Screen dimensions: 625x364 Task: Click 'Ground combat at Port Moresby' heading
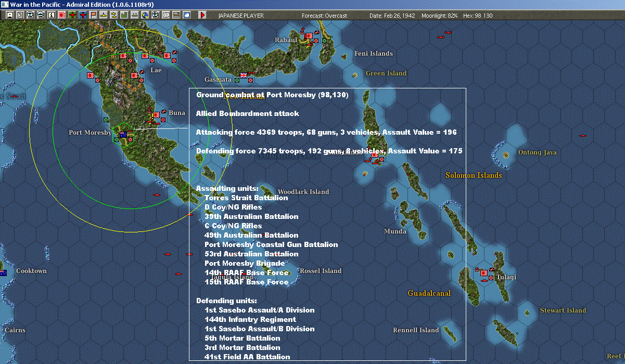272,95
